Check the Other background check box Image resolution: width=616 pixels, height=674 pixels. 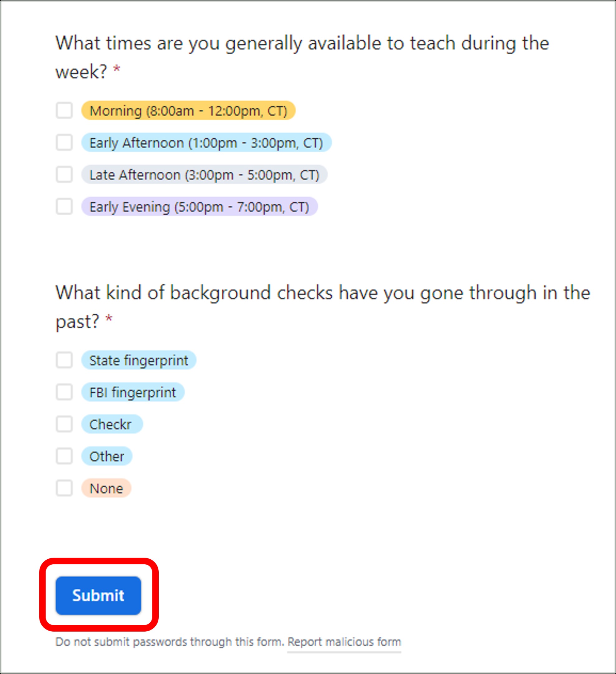pyautogui.click(x=64, y=456)
